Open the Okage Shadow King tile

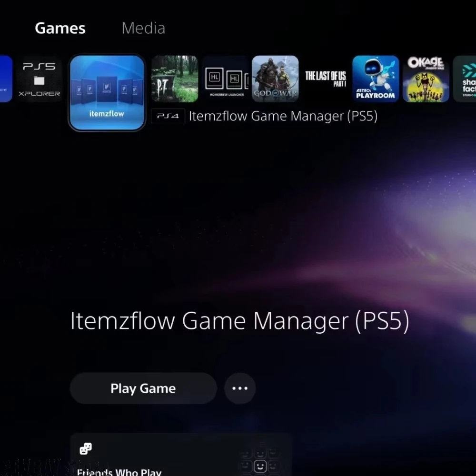pyautogui.click(x=426, y=79)
